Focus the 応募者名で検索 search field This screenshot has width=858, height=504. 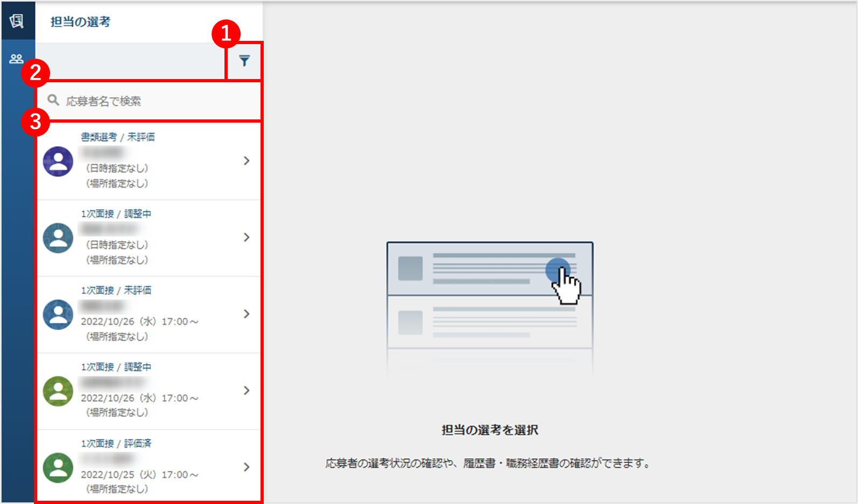click(149, 101)
